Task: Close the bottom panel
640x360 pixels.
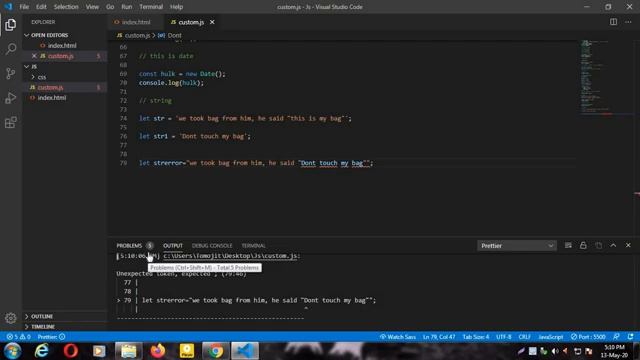Action: pos(628,245)
